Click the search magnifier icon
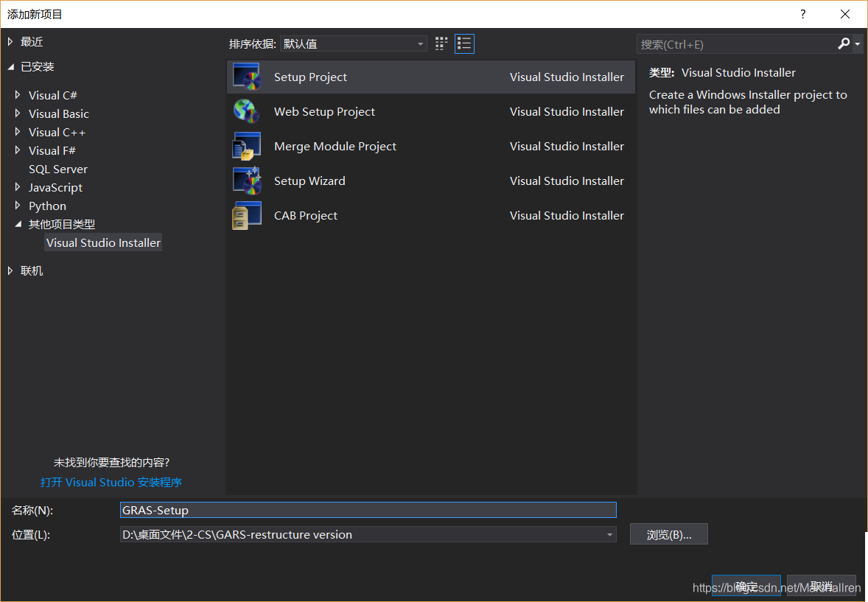The height and width of the screenshot is (602, 868). [x=844, y=43]
